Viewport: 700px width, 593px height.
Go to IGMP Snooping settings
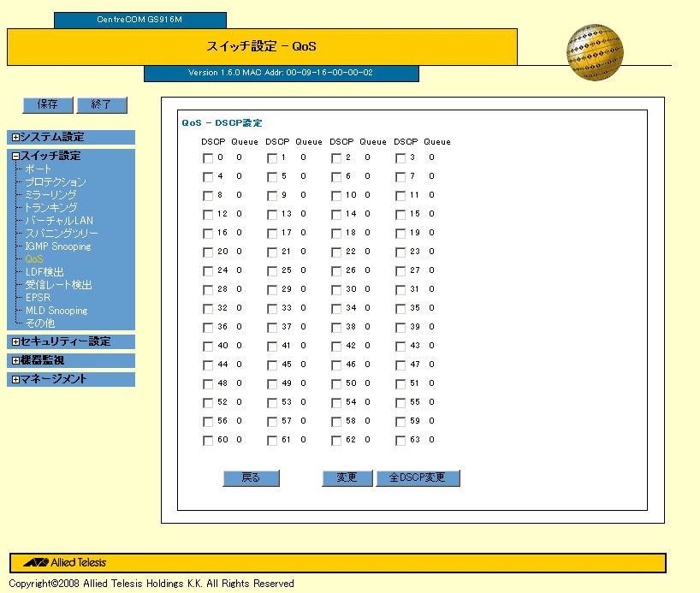pyautogui.click(x=58, y=246)
